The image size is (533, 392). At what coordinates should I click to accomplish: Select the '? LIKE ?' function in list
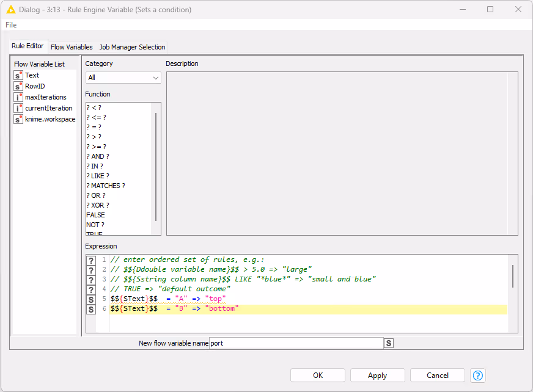click(x=98, y=176)
